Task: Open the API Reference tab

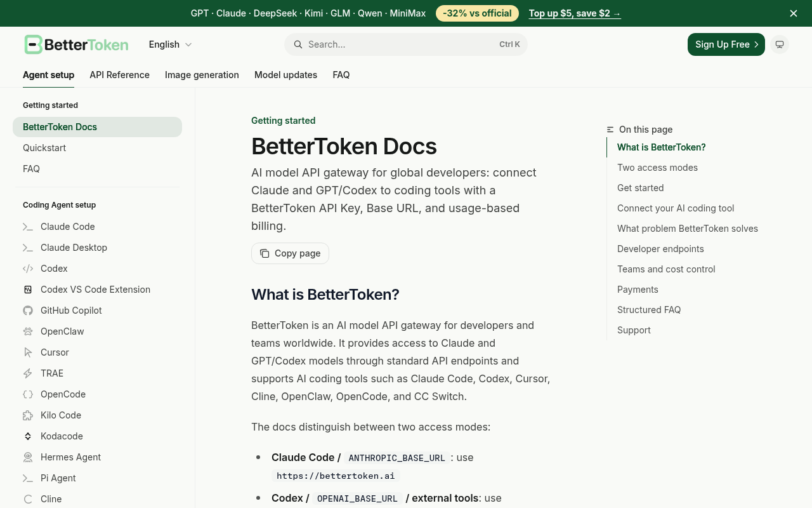Action: point(120,75)
